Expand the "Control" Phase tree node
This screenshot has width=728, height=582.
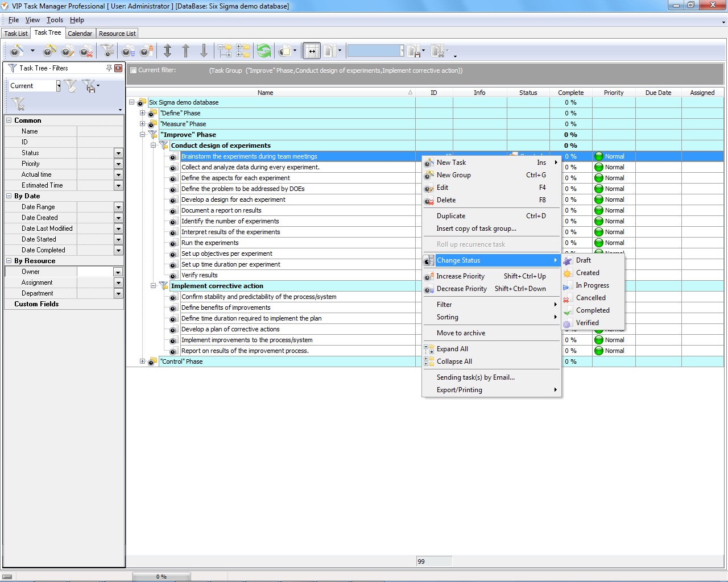pyautogui.click(x=143, y=361)
